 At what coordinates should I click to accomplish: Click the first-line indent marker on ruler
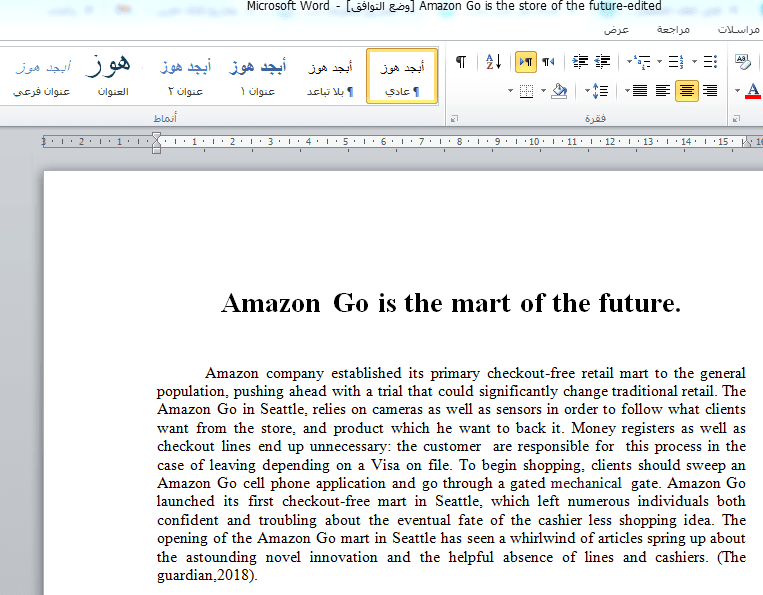156,137
